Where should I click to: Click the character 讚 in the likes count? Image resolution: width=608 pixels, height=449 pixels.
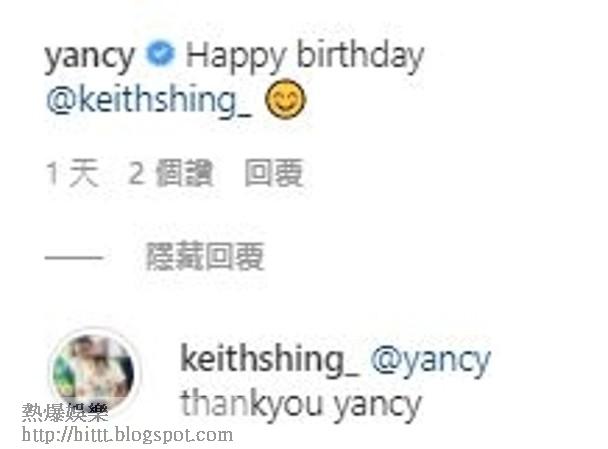click(198, 173)
